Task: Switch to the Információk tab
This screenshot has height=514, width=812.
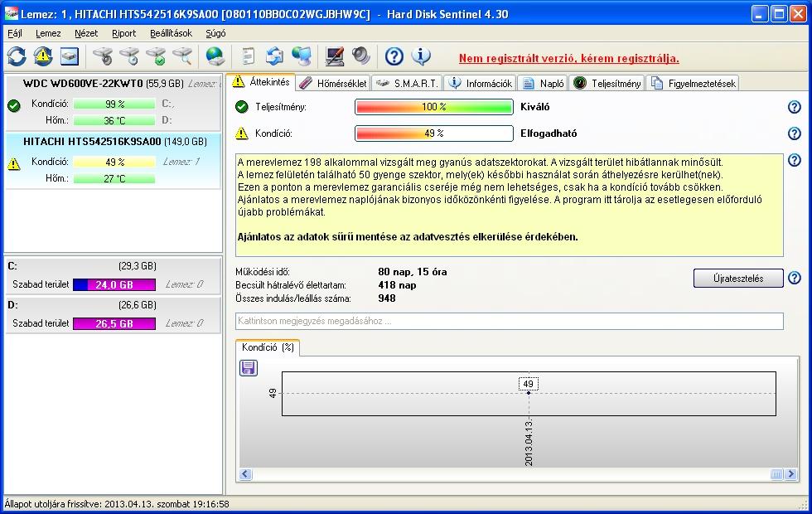Action: [480, 83]
